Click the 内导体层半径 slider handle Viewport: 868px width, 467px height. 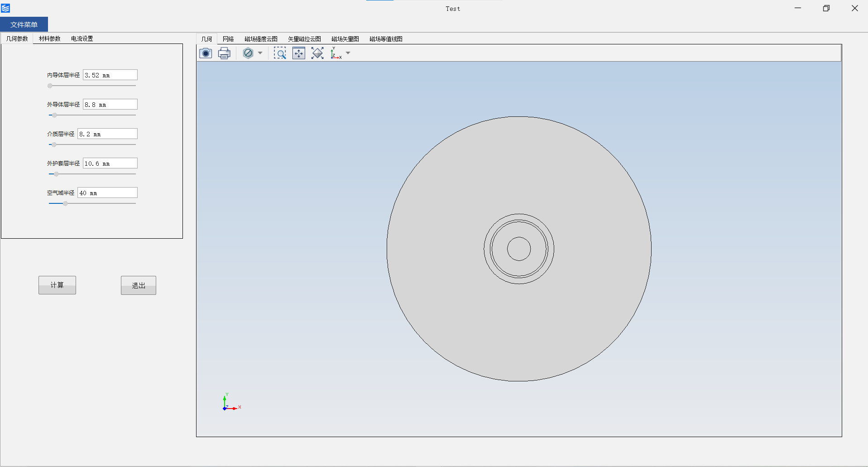click(x=50, y=86)
